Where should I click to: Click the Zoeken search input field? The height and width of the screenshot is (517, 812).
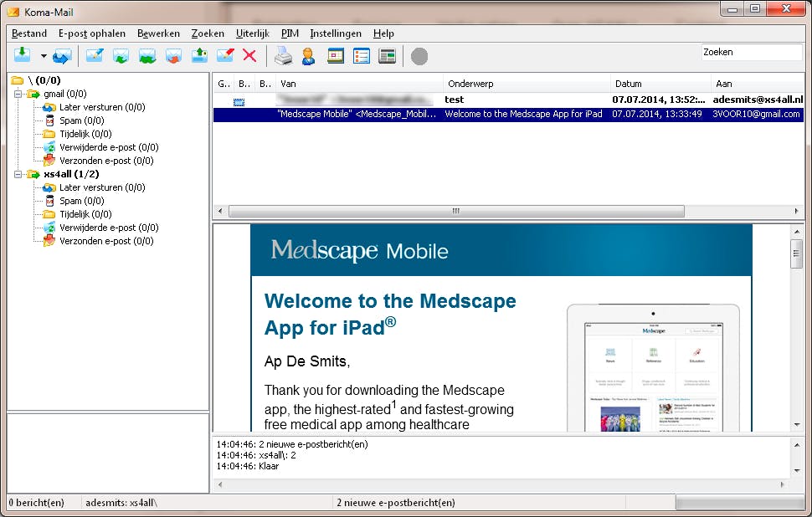pos(752,52)
